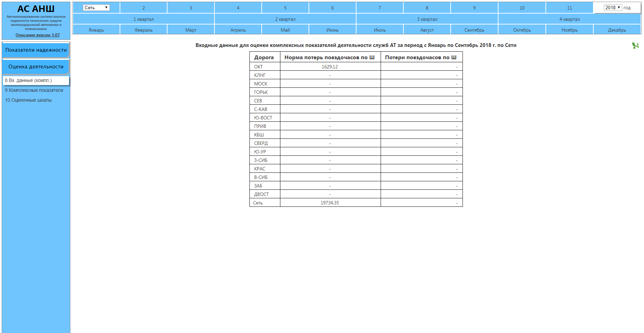The height and width of the screenshot is (333, 644).
Task: Open the 2018 year dropdown
Action: (612, 7)
